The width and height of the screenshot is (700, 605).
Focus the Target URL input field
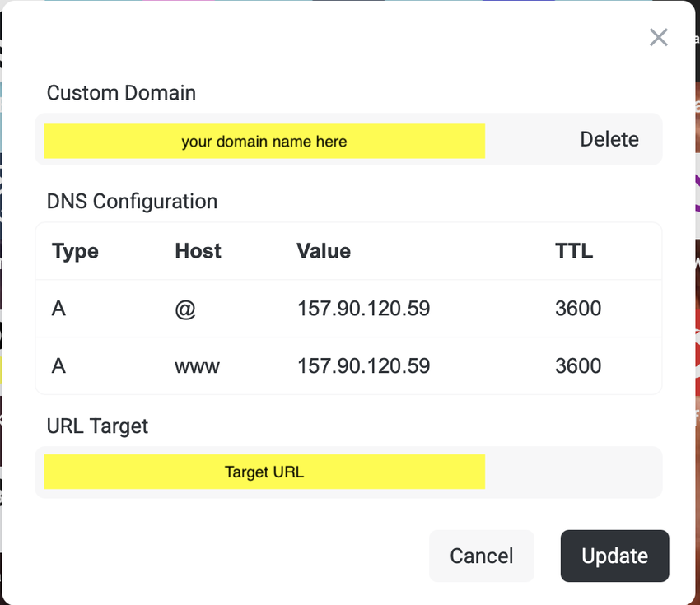tap(264, 472)
